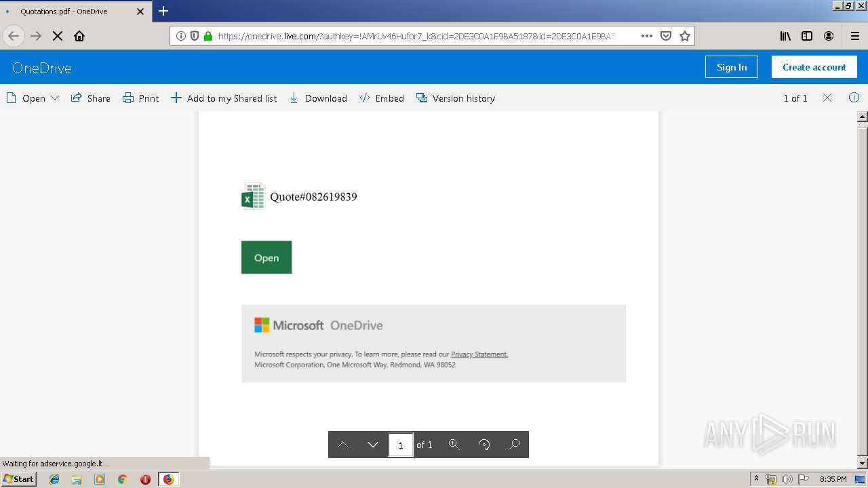868x488 pixels.
Task: Zoom in the PDF with magnifier plus icon
Action: pyautogui.click(x=454, y=445)
